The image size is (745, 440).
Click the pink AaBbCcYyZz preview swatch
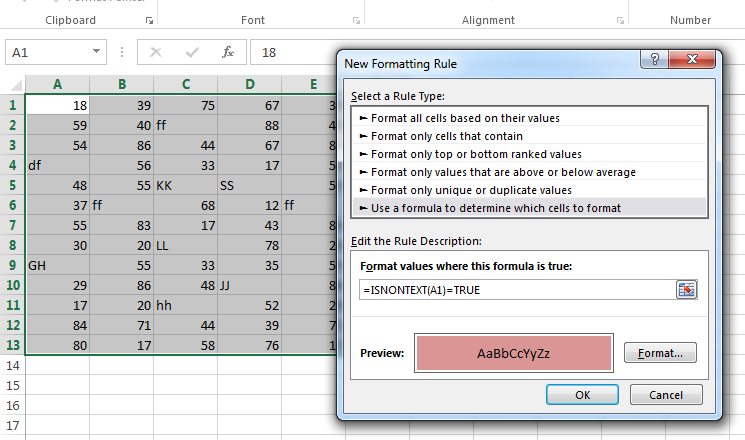point(514,353)
